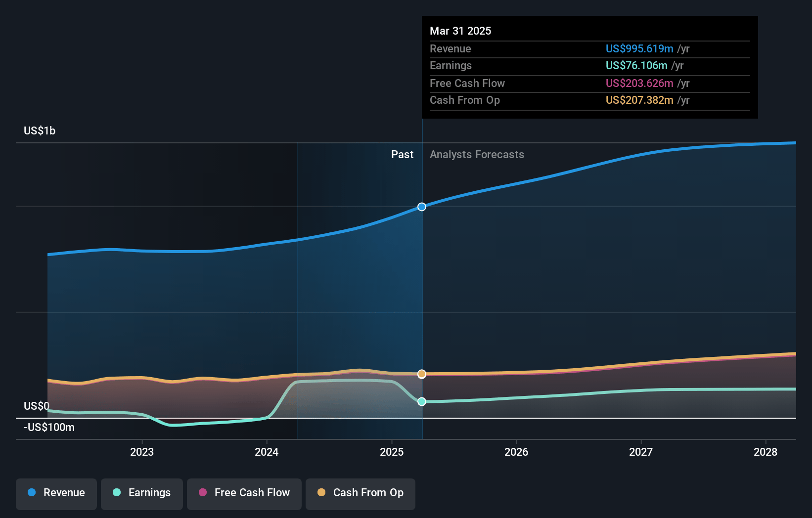Click the teal Earnings legend dot

[117, 492]
